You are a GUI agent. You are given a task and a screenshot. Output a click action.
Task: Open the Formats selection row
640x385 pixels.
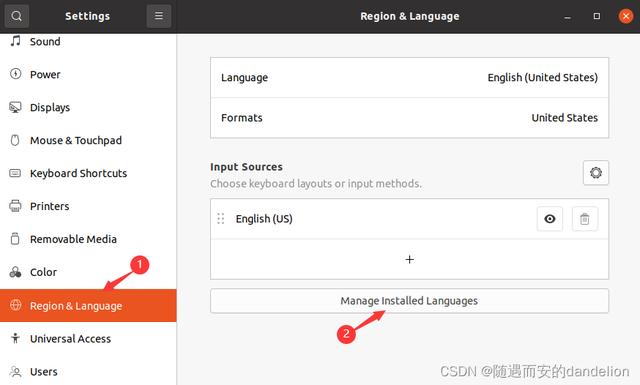tap(409, 118)
